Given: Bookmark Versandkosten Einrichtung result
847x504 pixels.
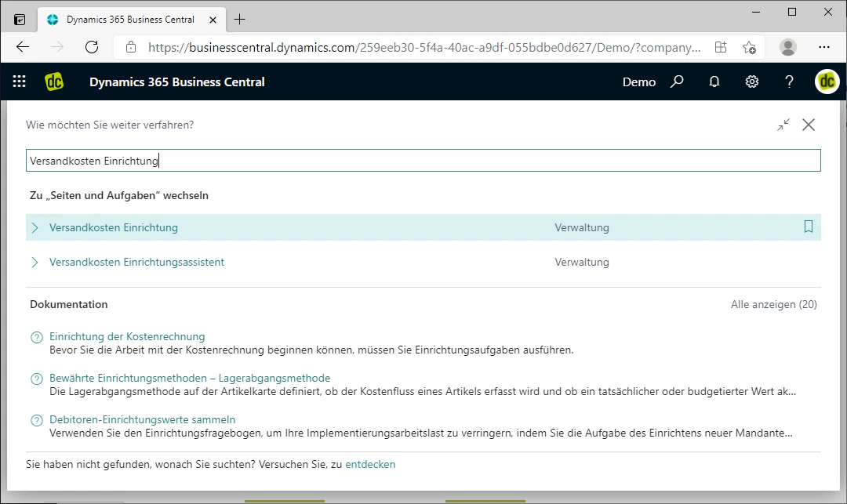Looking at the screenshot, I should coord(808,227).
